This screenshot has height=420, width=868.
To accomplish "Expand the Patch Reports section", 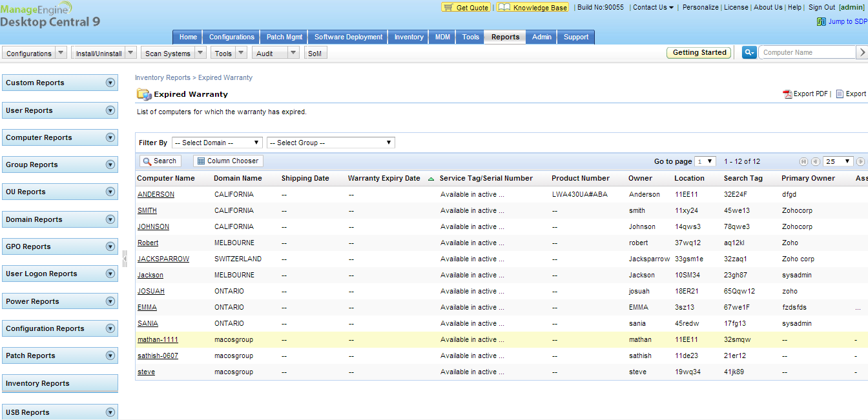I will click(110, 355).
